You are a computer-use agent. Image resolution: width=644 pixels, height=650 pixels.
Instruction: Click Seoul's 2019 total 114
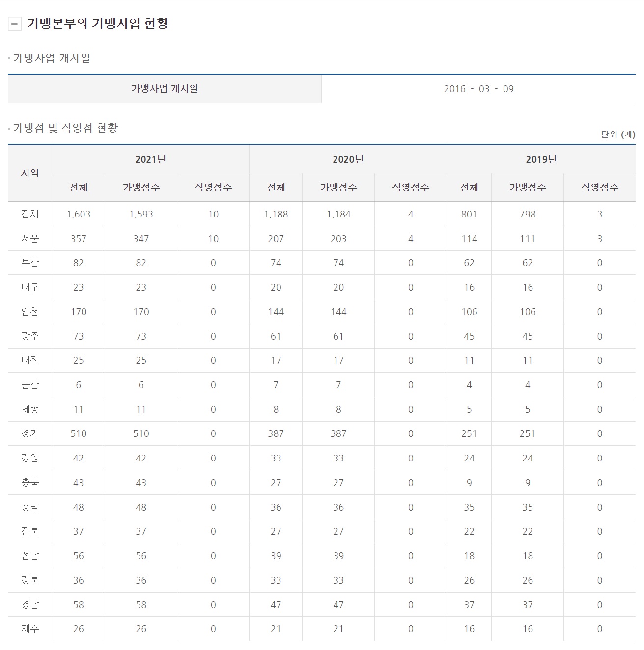click(469, 239)
